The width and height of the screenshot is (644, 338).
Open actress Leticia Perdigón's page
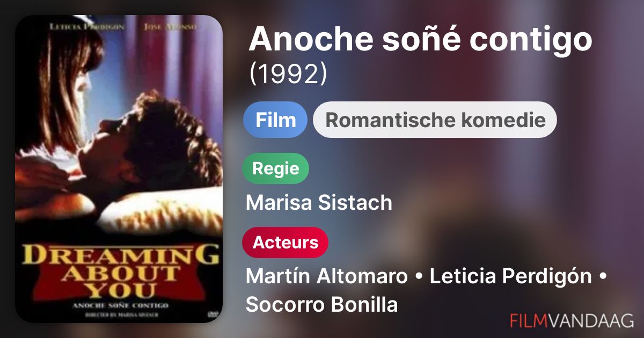coord(511,277)
